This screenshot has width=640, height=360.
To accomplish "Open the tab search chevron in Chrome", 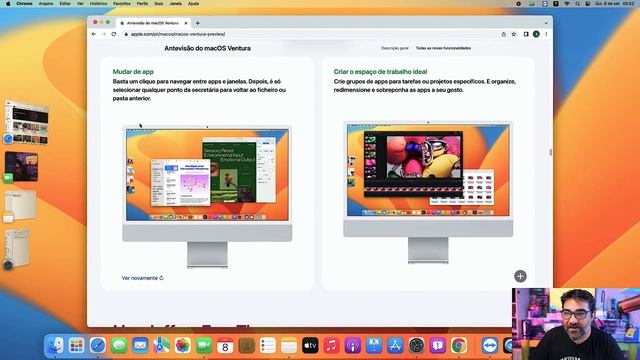I will point(546,23).
